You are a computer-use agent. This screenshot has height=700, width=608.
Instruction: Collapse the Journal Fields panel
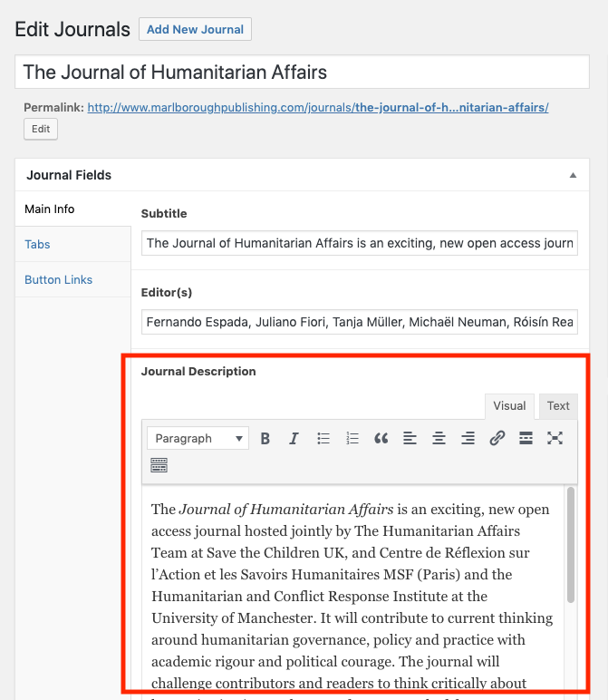[x=573, y=175]
